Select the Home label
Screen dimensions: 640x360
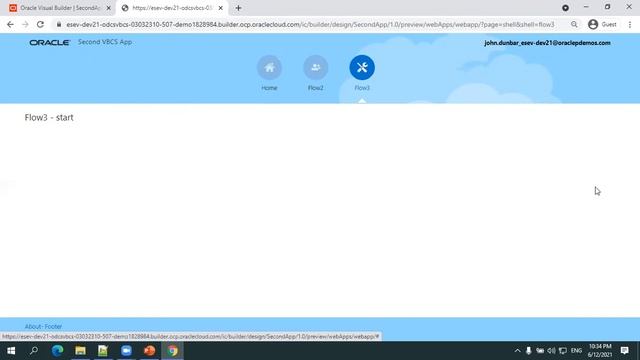pyautogui.click(x=269, y=88)
